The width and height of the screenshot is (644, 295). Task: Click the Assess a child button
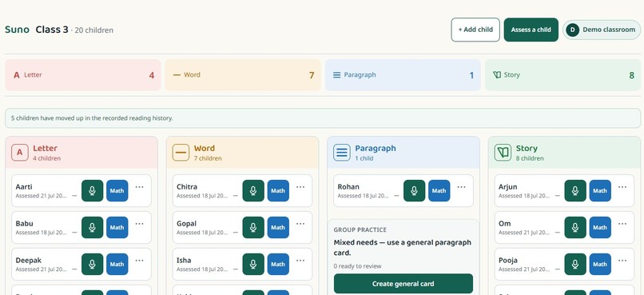(x=531, y=30)
